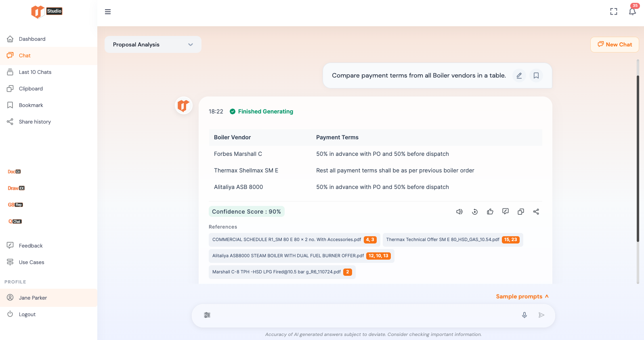Viewport: 644px width, 340px height.
Task: Activate the microphone voice input
Action: pos(524,315)
